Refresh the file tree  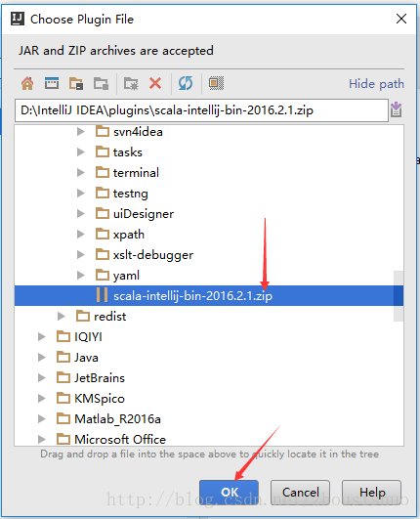tap(186, 83)
